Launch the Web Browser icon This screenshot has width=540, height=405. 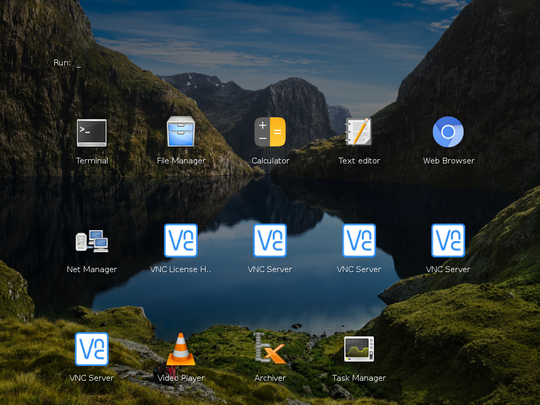pos(448,132)
